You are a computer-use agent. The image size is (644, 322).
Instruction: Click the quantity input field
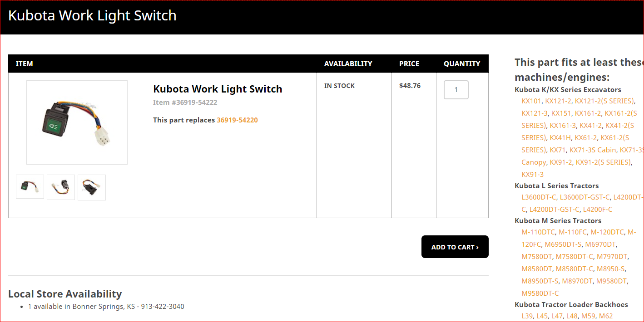(456, 90)
